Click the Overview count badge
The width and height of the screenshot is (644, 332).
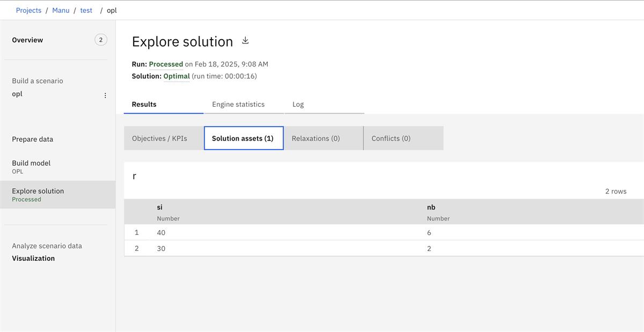(100, 40)
